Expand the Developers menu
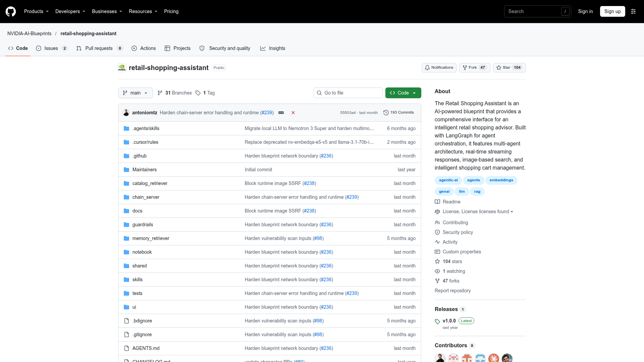The image size is (644, 362). 70,11
